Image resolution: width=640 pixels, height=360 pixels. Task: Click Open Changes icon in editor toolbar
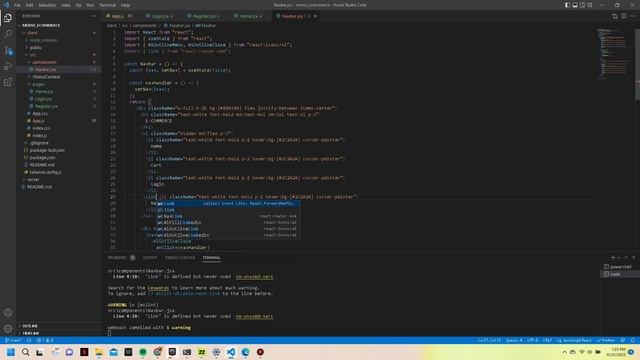615,16
